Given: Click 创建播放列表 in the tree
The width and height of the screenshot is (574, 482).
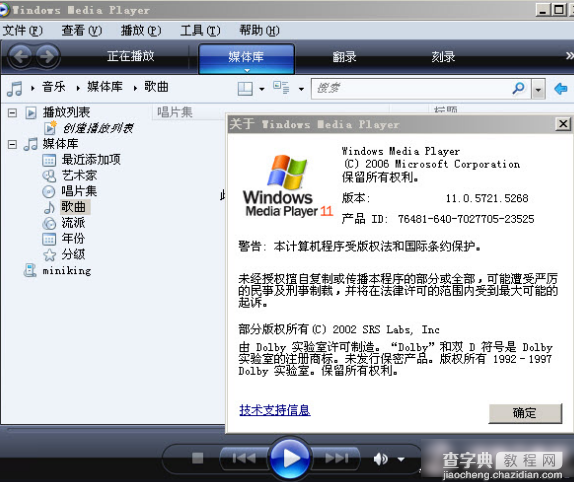Looking at the screenshot, I should click(x=98, y=128).
